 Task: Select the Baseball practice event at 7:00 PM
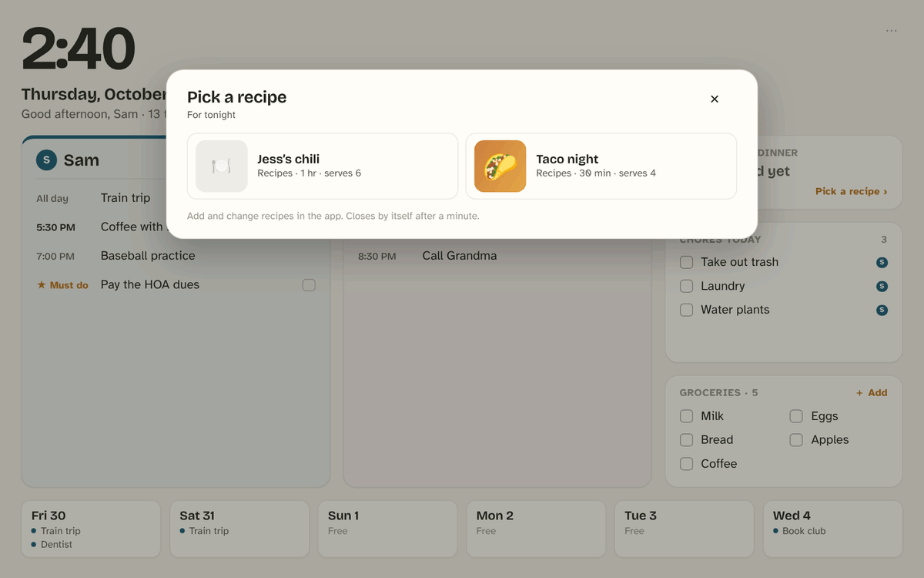point(176,256)
